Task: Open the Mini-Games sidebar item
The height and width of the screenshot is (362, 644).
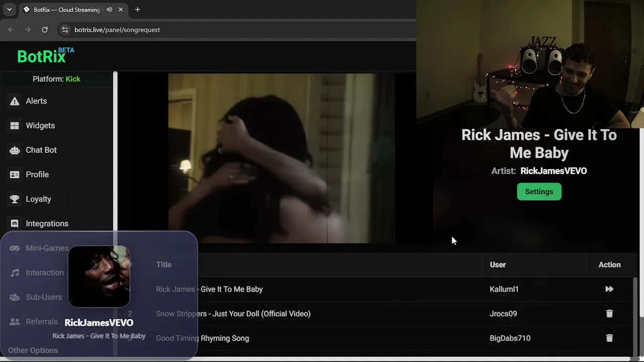Action: (40, 248)
